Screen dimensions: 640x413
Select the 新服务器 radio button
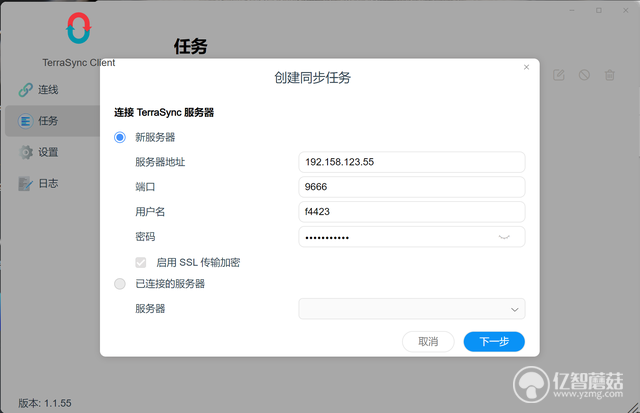(120, 137)
